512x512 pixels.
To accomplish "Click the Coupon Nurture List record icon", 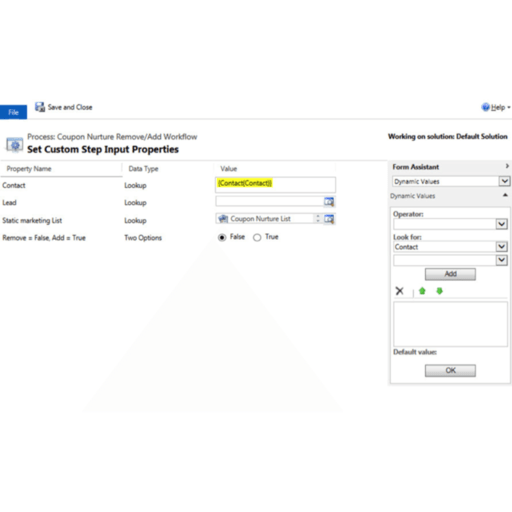I will click(x=223, y=219).
